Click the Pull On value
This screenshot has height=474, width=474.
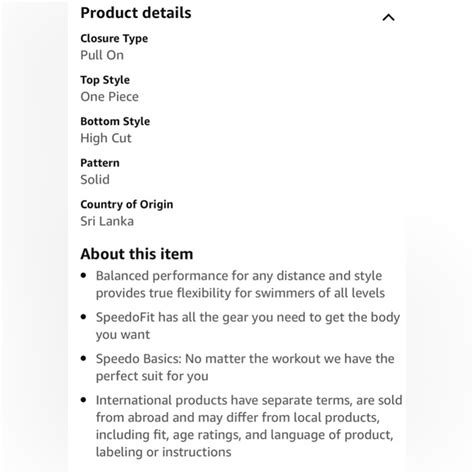[102, 55]
